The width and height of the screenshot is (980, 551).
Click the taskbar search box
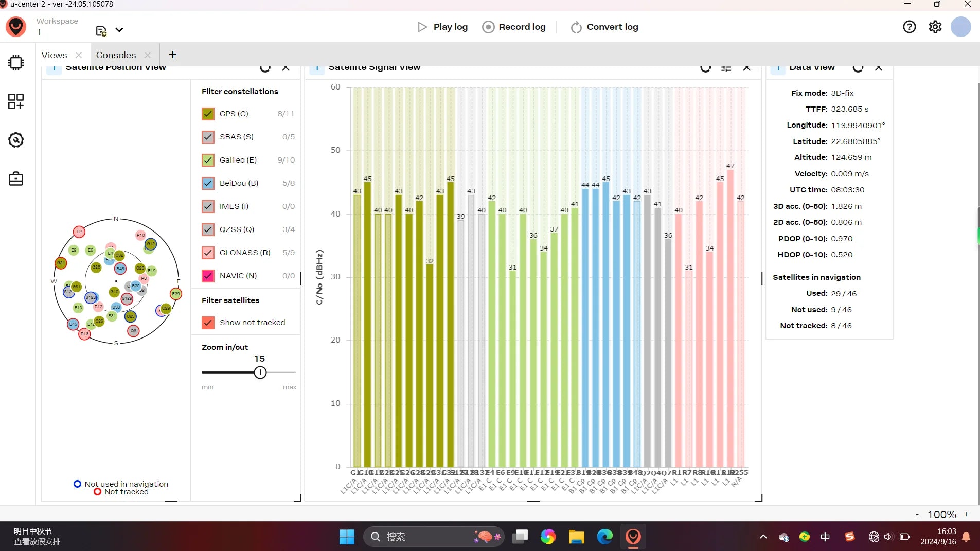tap(435, 537)
